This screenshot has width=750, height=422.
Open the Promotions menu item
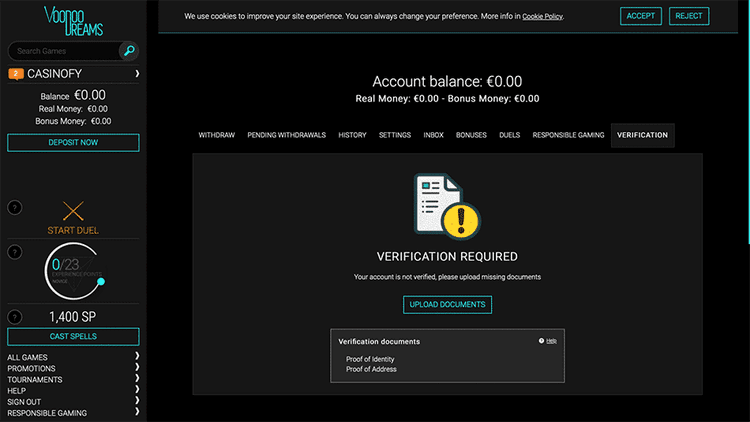click(x=31, y=368)
